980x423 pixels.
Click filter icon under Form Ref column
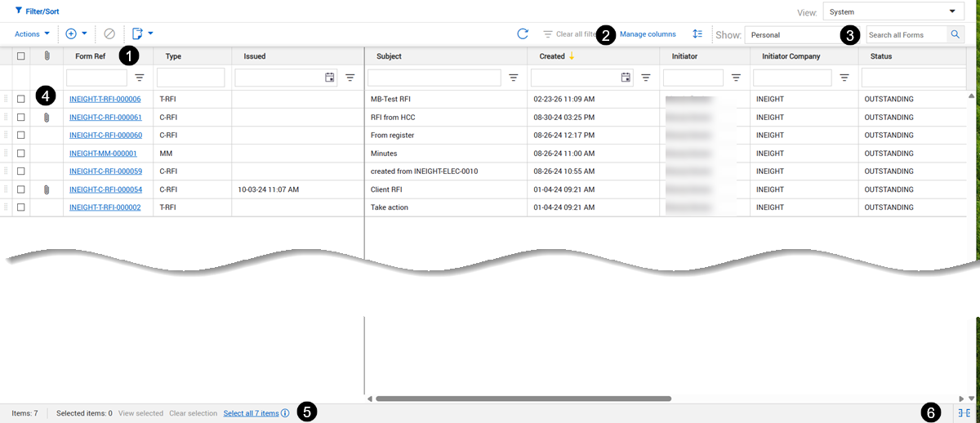pos(139,78)
